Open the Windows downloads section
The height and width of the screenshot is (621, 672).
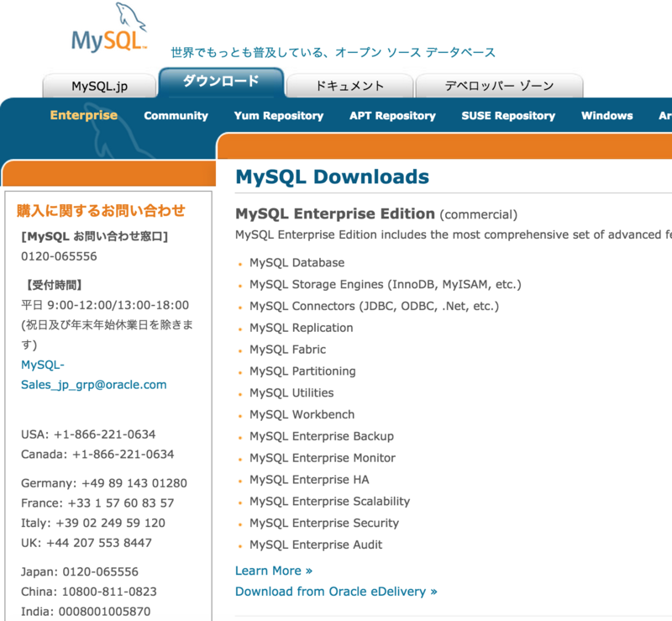tap(606, 115)
